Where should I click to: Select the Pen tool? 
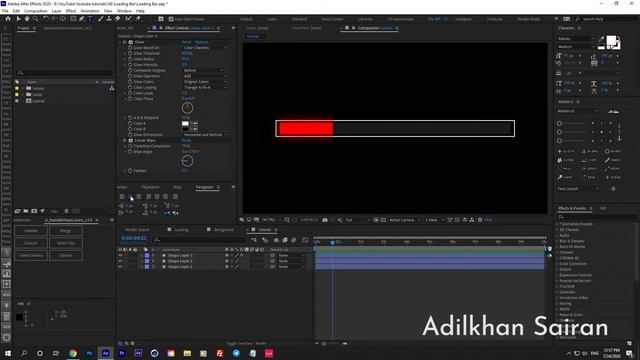tap(82, 19)
